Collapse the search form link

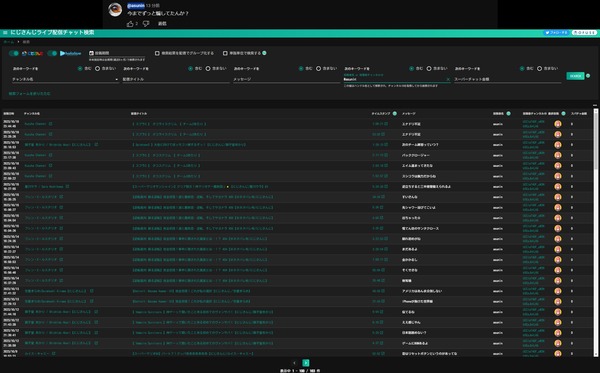coord(29,93)
